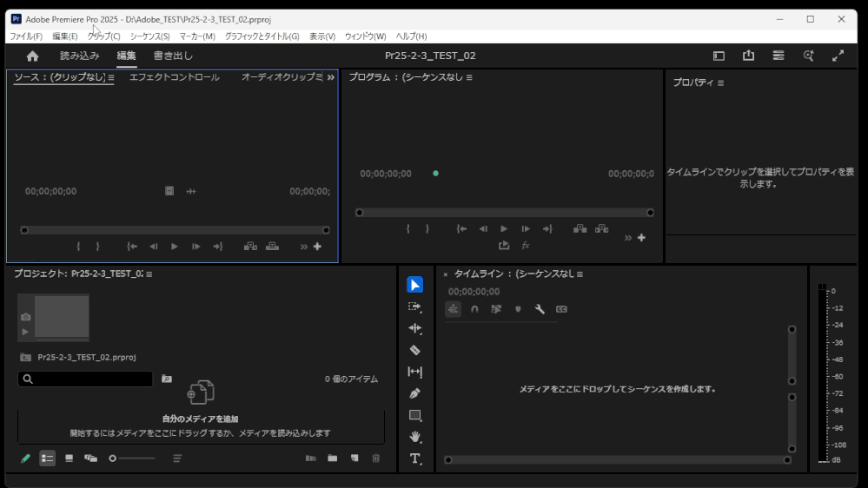The width and height of the screenshot is (868, 488).
Task: Open the ファイル(F) menu
Action: point(26,36)
